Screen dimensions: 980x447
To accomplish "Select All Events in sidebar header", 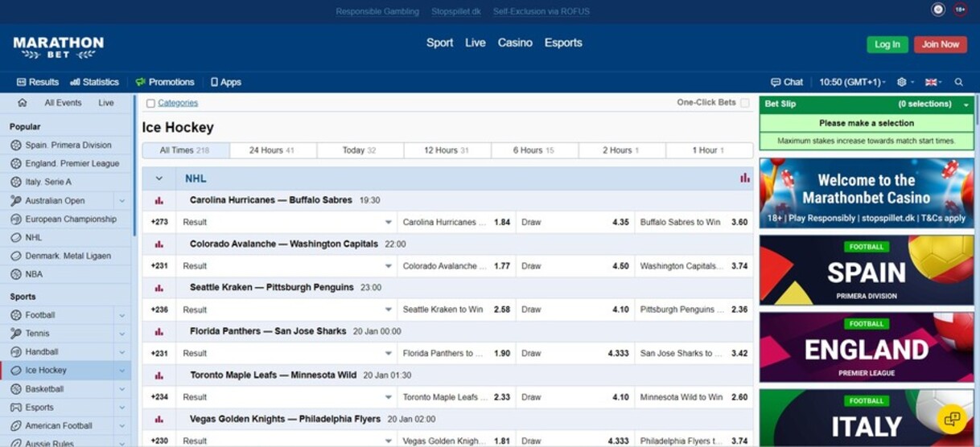I will (x=63, y=103).
